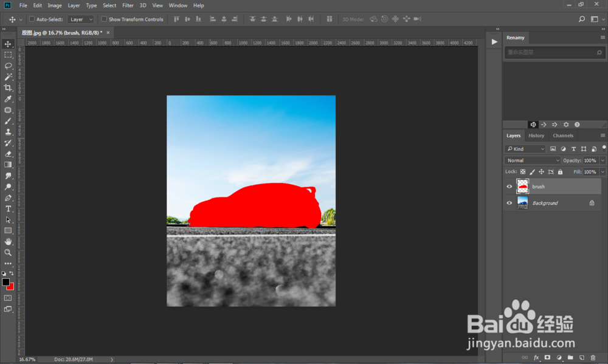Screen dimensions: 608x364
Task: Open Auto-Select Layer dropdown
Action: [81, 19]
